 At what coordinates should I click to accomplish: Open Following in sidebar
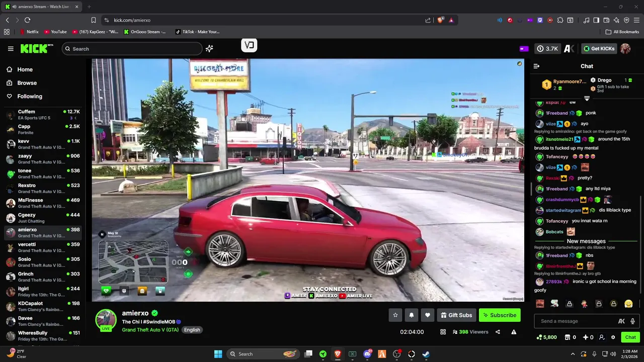click(x=24, y=96)
